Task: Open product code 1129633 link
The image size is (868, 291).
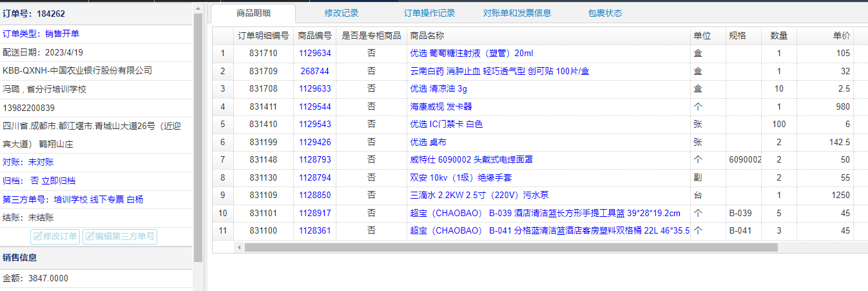Action: 314,89
